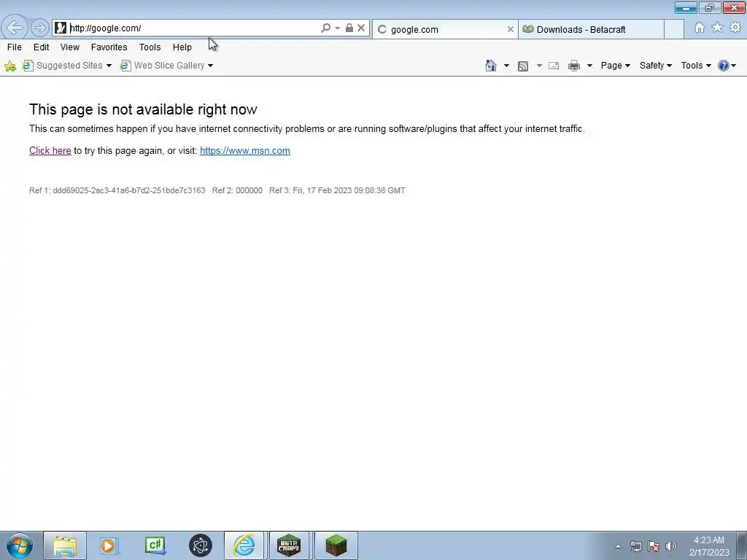Open the address bar autocomplete dropdown arrow
The width and height of the screenshot is (747, 560).
tap(337, 28)
